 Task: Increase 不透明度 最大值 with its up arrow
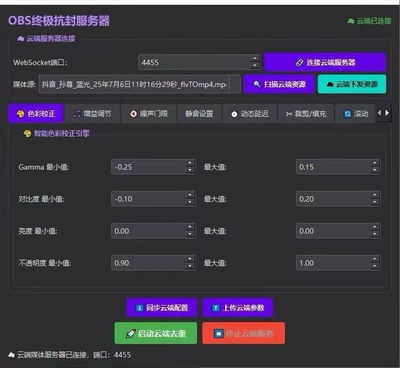tap(375, 259)
